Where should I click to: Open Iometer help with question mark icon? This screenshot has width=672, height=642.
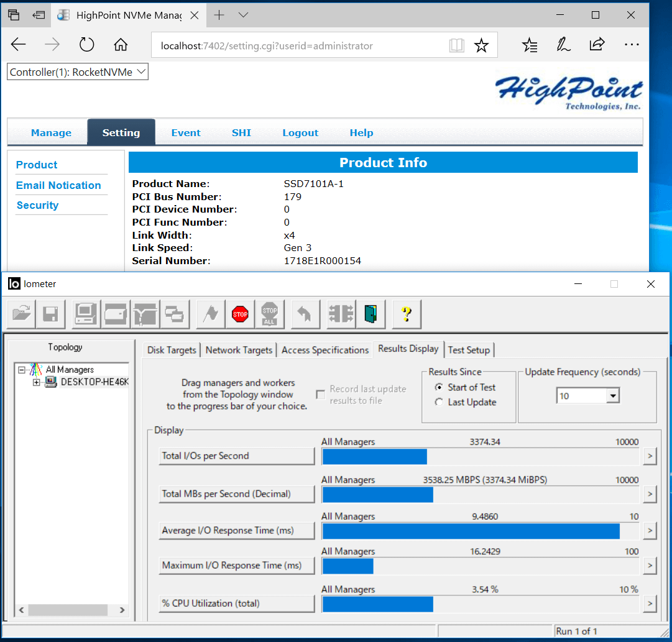coord(407,314)
